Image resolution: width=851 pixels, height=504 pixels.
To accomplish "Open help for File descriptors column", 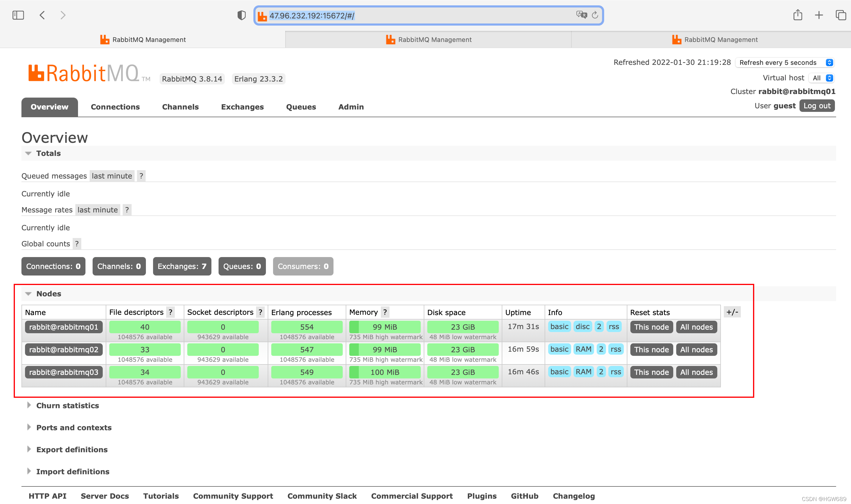I will point(171,312).
